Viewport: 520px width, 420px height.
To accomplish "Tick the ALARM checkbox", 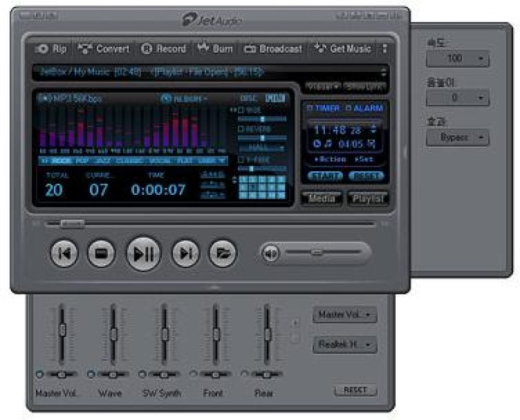I will (x=348, y=108).
